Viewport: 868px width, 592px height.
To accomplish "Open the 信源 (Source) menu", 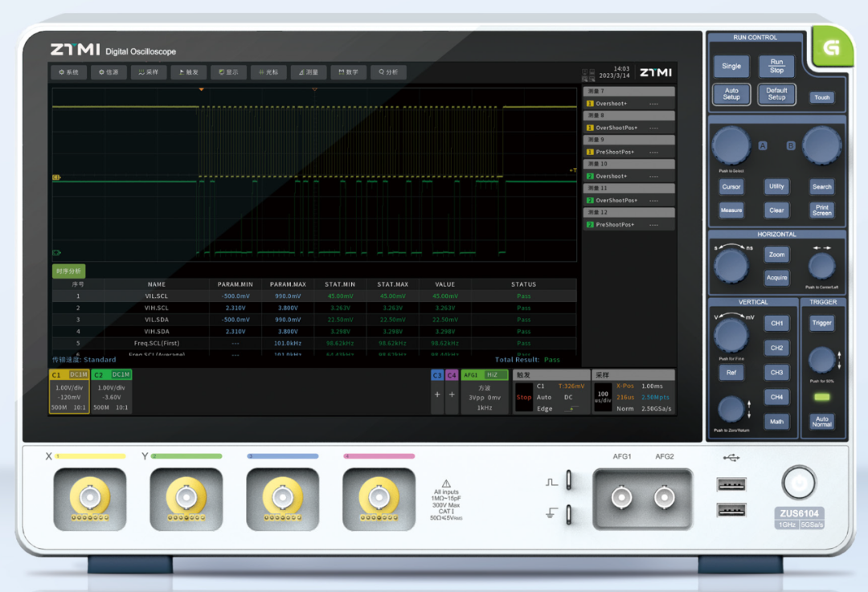I will [109, 72].
